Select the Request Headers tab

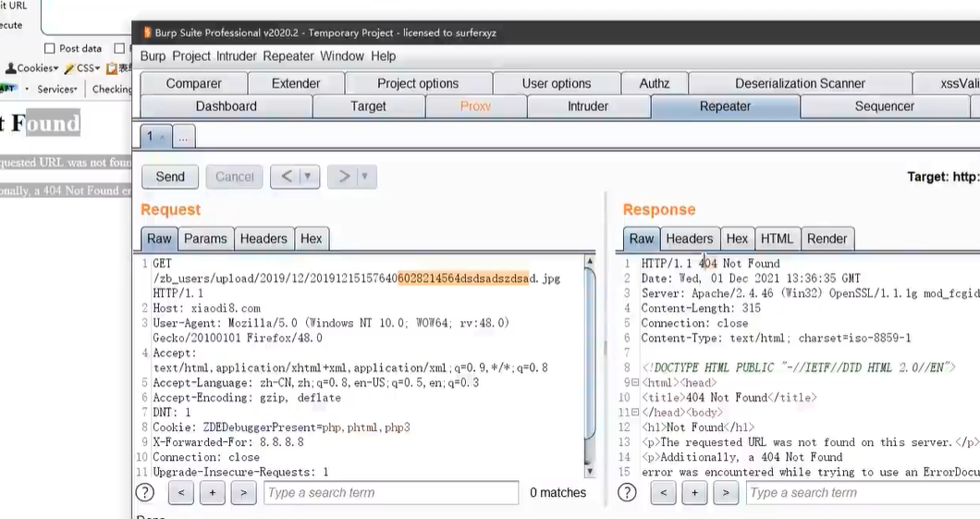pos(263,239)
